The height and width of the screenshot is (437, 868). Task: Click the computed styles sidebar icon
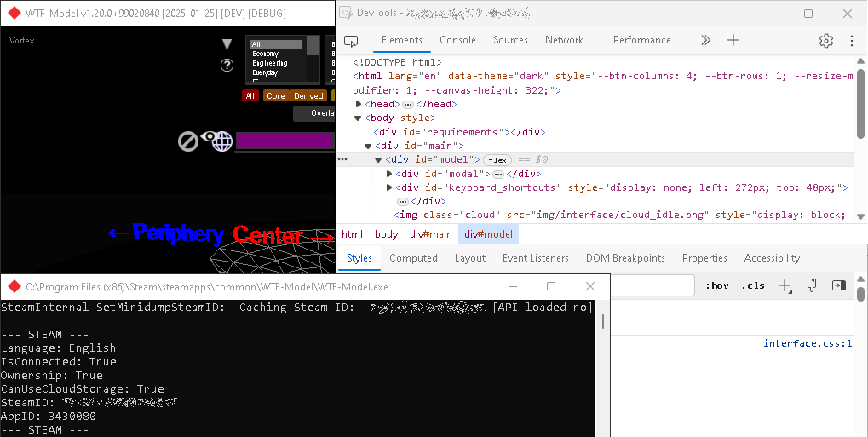pos(839,285)
